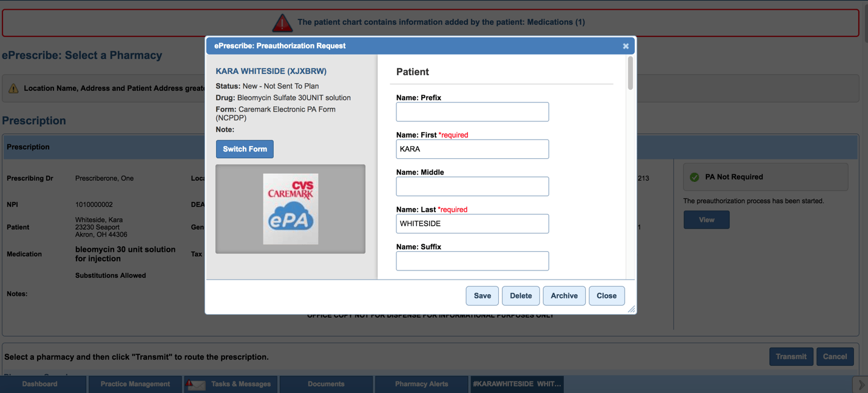Click the CVS Caremark ePA logo
868x393 pixels.
tap(290, 207)
